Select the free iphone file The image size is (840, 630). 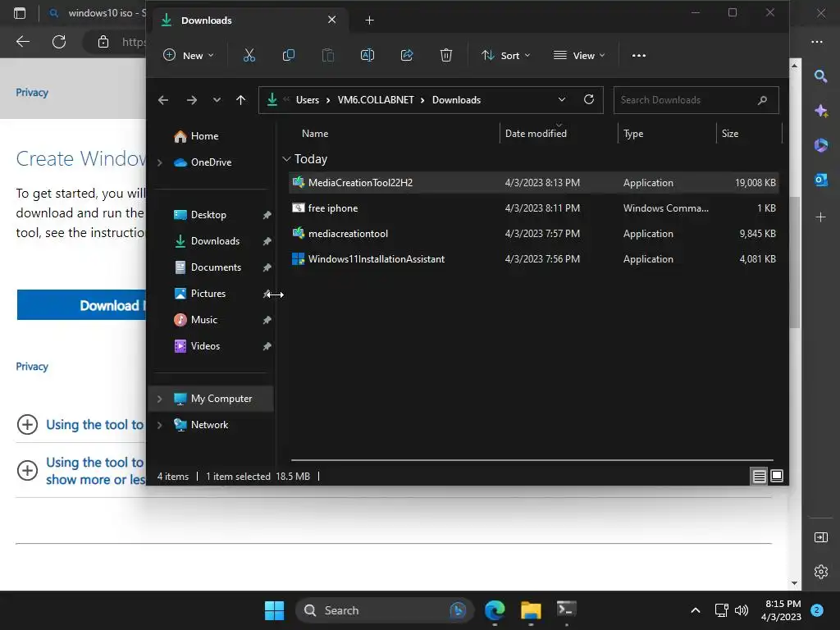(x=533, y=208)
